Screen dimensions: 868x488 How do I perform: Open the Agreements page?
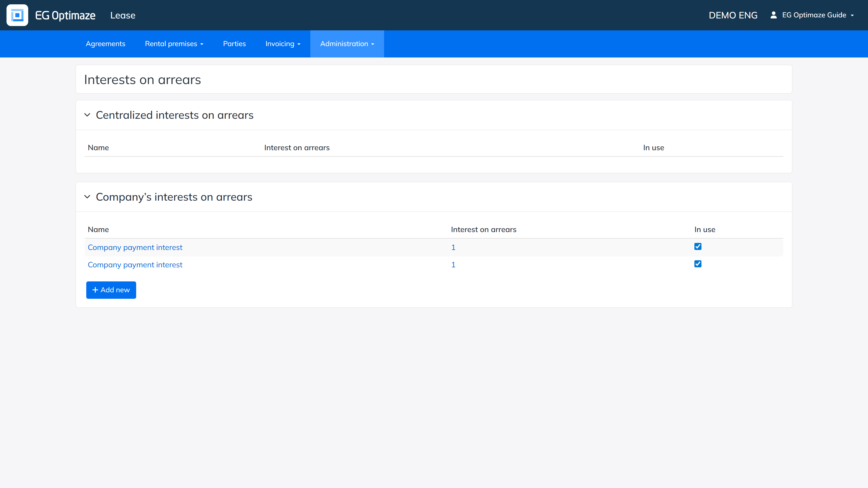106,44
